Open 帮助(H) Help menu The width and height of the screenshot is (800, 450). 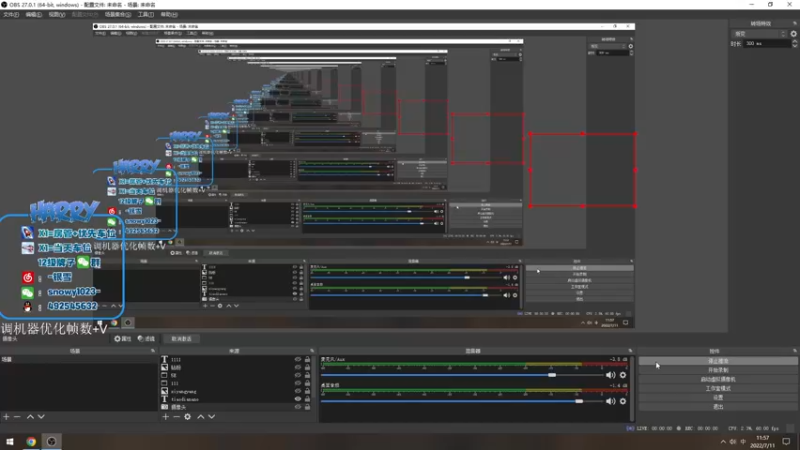click(x=169, y=15)
